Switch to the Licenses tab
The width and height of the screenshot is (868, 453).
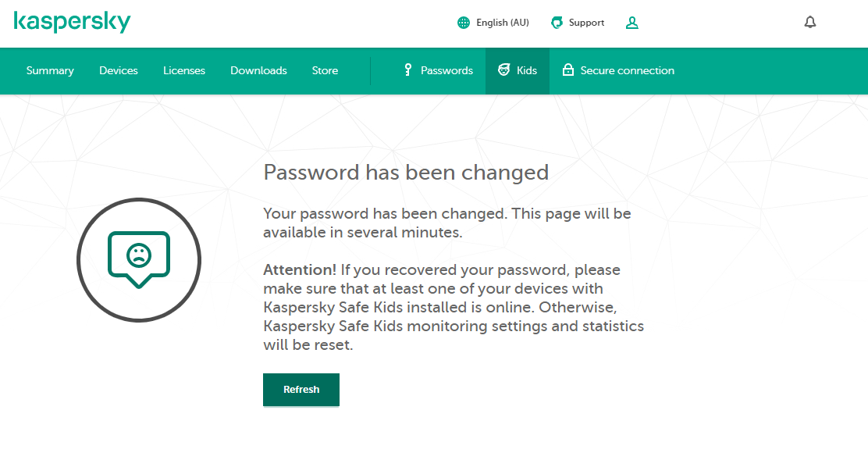coord(184,70)
